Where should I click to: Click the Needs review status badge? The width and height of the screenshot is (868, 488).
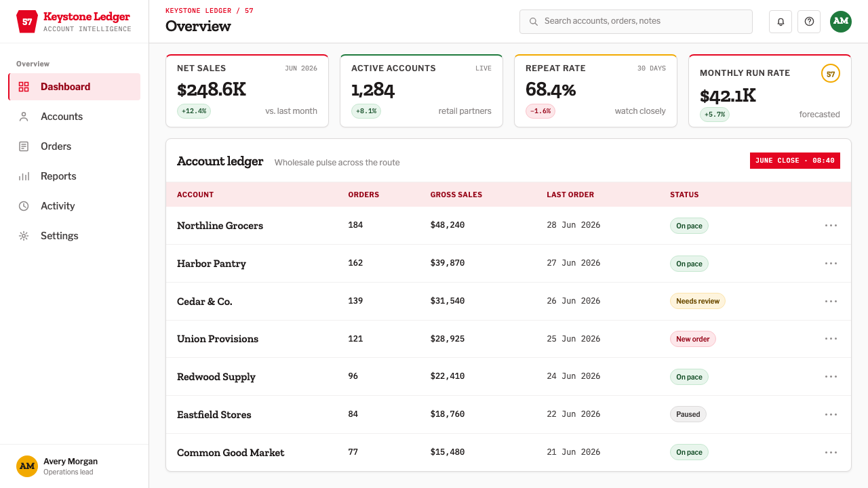(x=698, y=301)
